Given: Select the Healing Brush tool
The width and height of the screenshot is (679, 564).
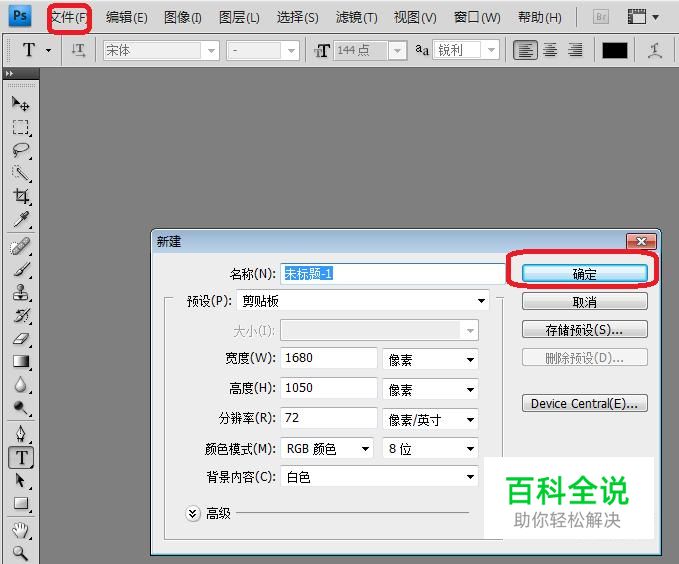Looking at the screenshot, I should (20, 247).
